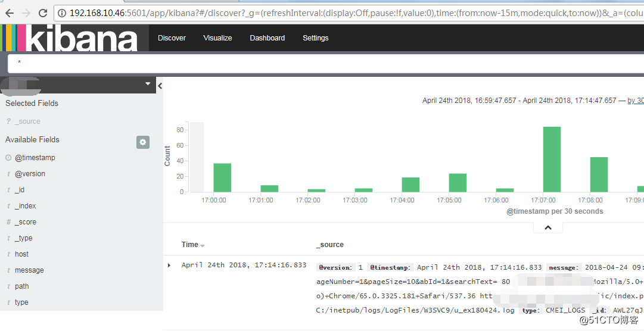The height and width of the screenshot is (331, 644).
Task: Select the type field
Action: (x=21, y=302)
